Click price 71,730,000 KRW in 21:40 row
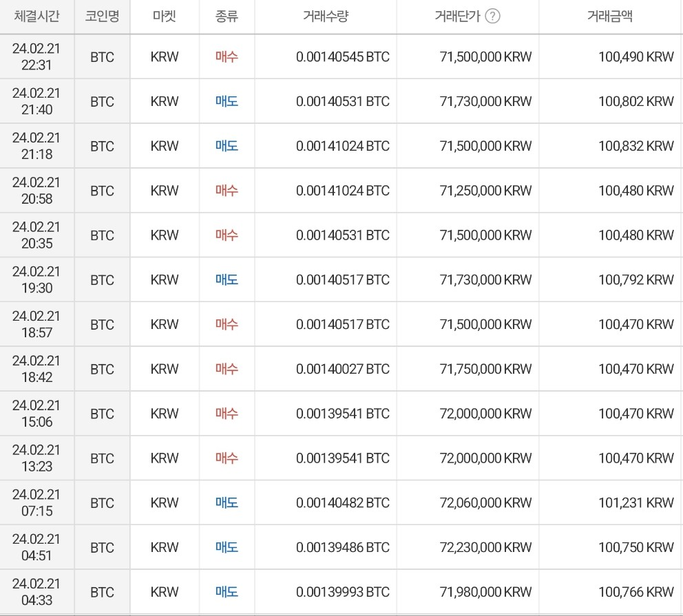 pyautogui.click(x=485, y=101)
